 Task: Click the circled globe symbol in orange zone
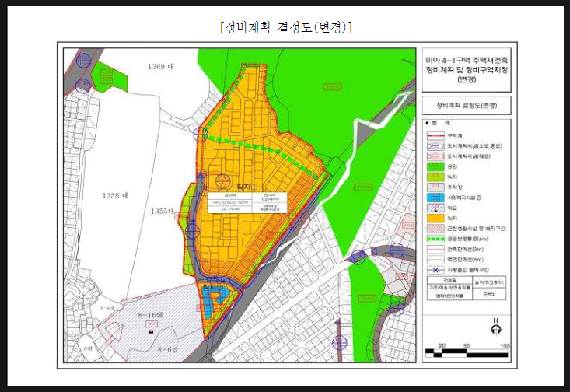(x=223, y=180)
